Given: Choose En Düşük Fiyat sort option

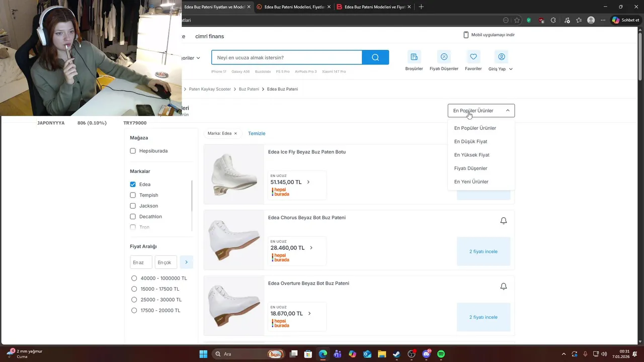Looking at the screenshot, I should coord(470,142).
